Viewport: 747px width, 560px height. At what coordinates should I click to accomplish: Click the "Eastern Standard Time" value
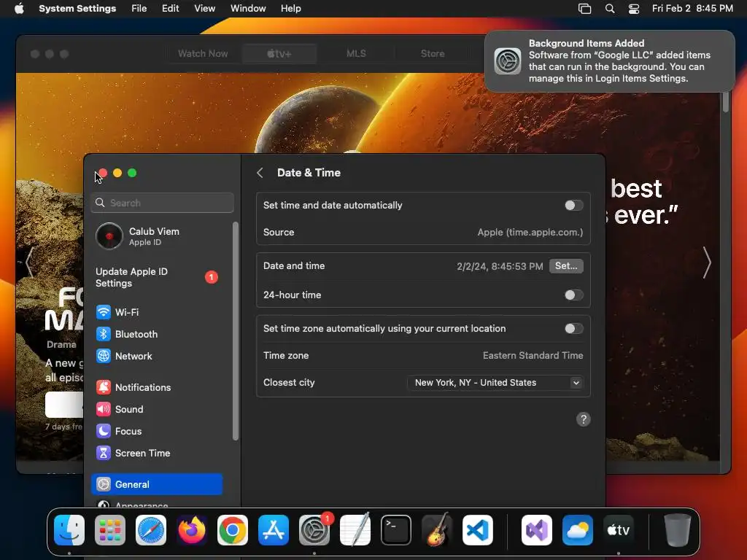[x=533, y=356]
